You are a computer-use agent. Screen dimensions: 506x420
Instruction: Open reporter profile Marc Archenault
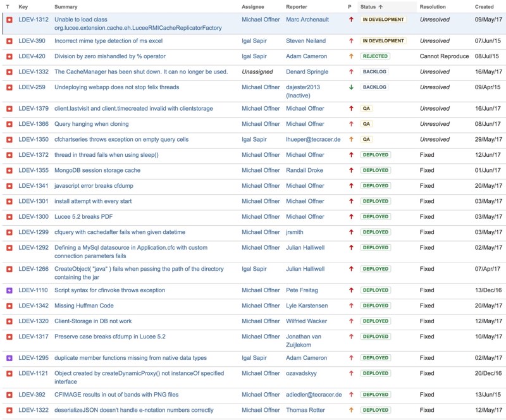(x=307, y=20)
